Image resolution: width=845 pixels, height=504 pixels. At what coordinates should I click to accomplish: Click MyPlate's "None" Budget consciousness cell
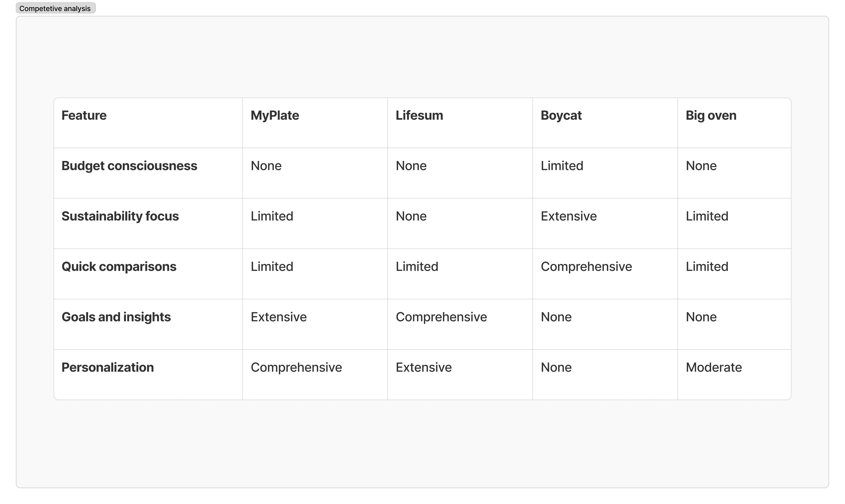tap(266, 166)
